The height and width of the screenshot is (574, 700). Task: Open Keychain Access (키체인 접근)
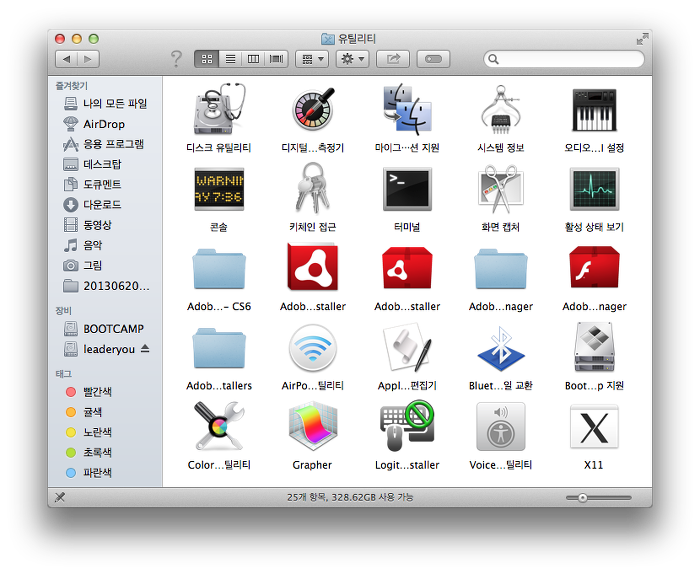pyautogui.click(x=313, y=188)
